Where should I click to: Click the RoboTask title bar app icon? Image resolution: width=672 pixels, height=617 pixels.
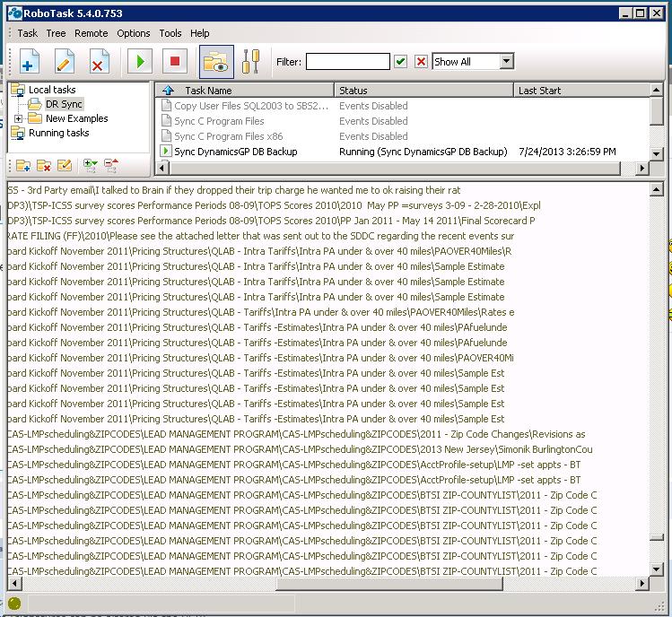point(15,13)
